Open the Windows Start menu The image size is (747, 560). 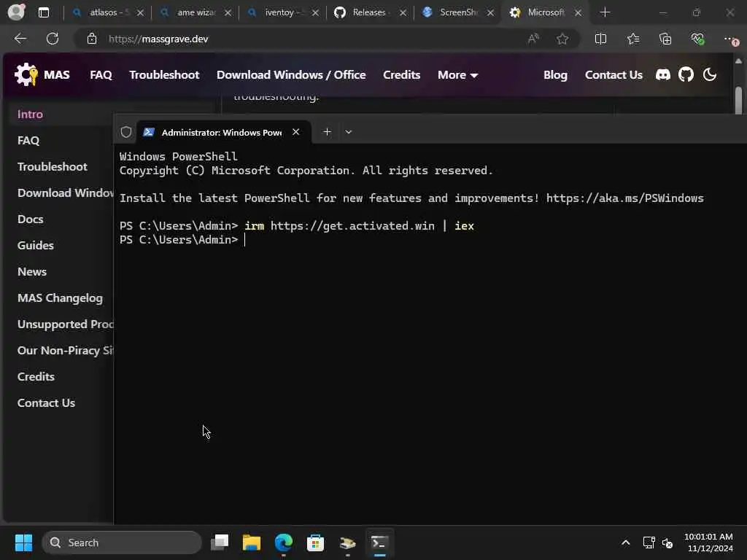click(x=23, y=542)
